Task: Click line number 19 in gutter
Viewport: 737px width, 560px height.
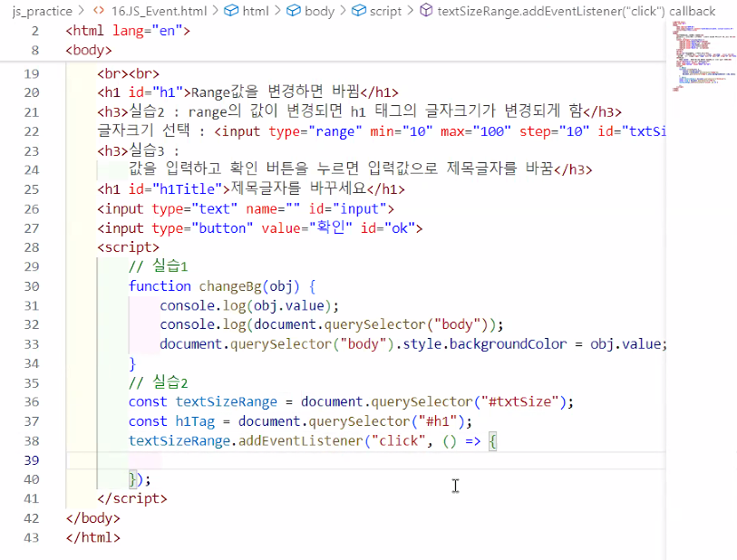Action: pos(32,73)
